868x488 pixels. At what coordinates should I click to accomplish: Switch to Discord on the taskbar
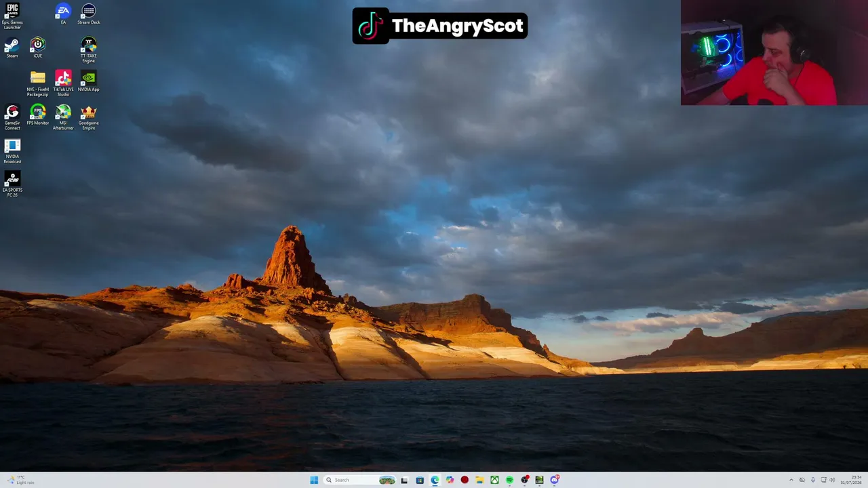pyautogui.click(x=555, y=480)
